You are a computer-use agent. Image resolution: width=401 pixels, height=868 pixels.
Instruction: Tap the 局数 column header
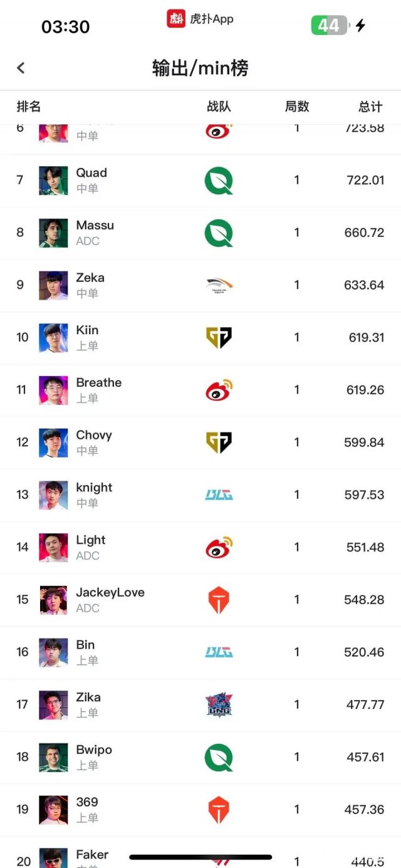[x=297, y=107]
